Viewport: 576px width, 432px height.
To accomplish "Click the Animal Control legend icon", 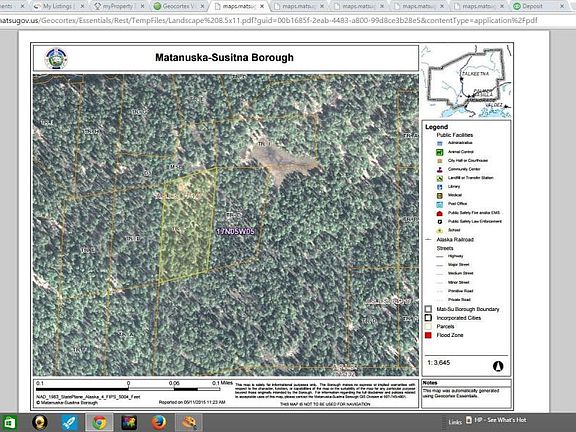I will (x=439, y=152).
